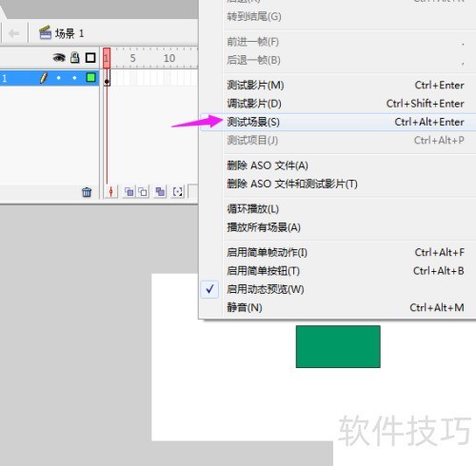Toggle green outline color of Layer 1
Image resolution: width=476 pixels, height=466 pixels.
coord(90,77)
